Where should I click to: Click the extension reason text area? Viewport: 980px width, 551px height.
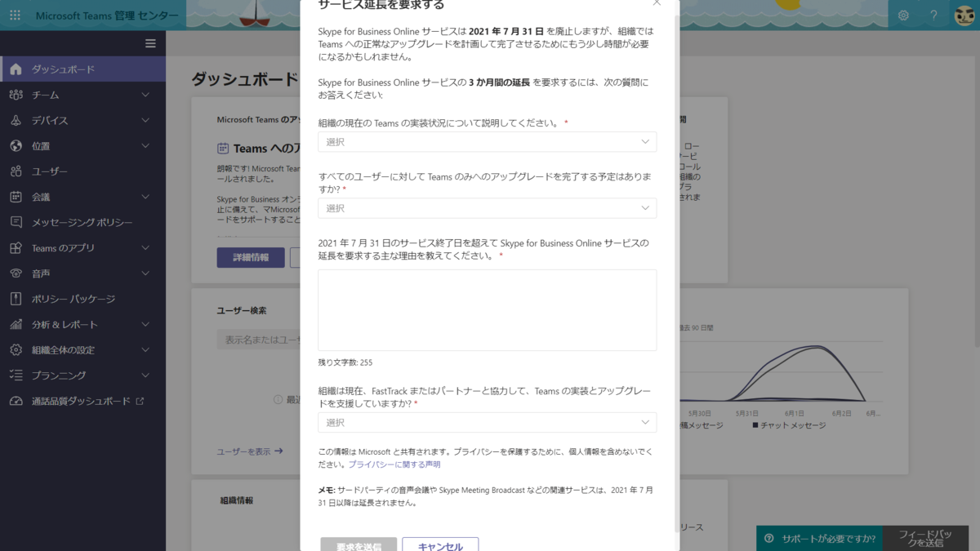pos(487,310)
